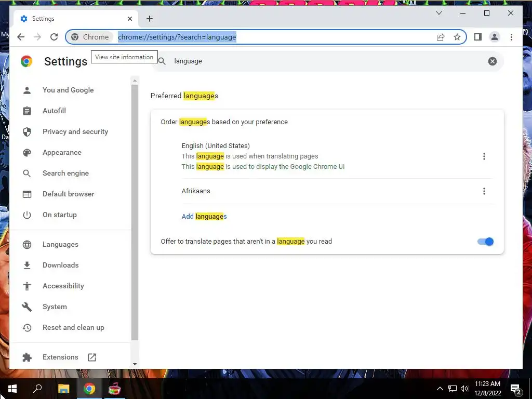
Task: Click the Chrome logo beside Settings
Action: point(26,61)
